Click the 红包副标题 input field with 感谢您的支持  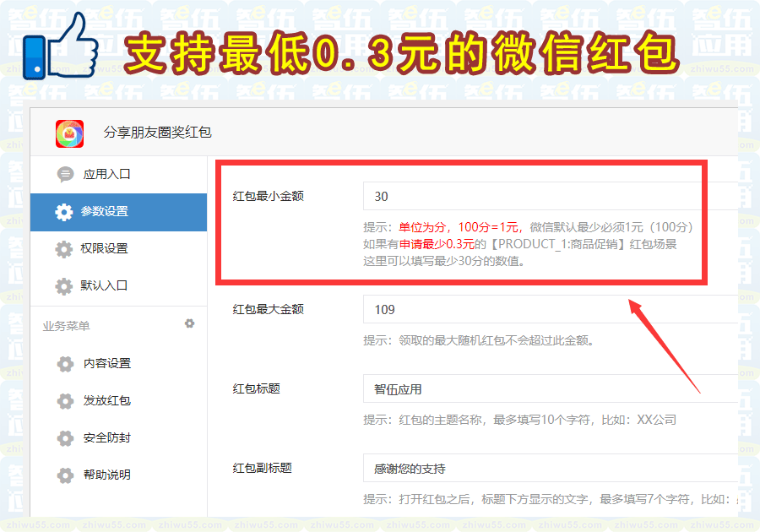coord(551,469)
